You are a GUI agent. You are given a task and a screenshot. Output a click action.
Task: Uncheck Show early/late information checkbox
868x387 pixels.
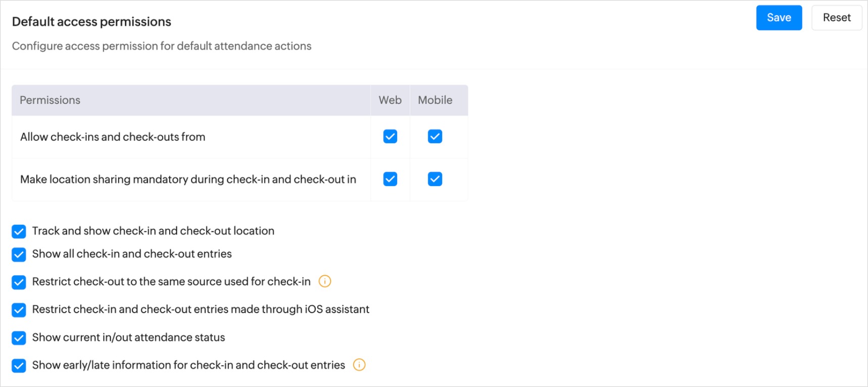click(19, 366)
